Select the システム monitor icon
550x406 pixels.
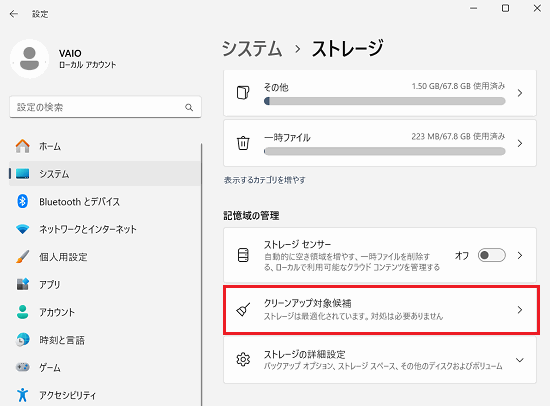pyautogui.click(x=23, y=174)
